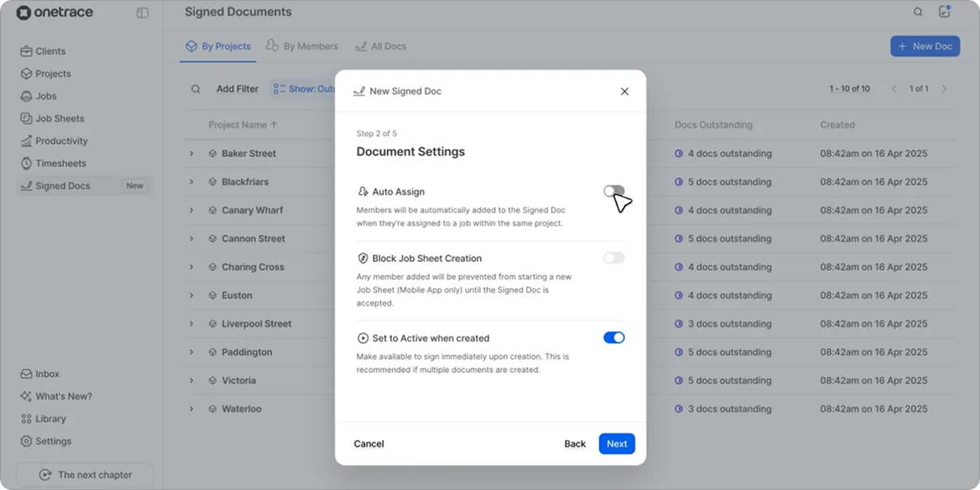This screenshot has width=980, height=490.
Task: Open search with magnifier icon in header
Action: click(x=918, y=12)
